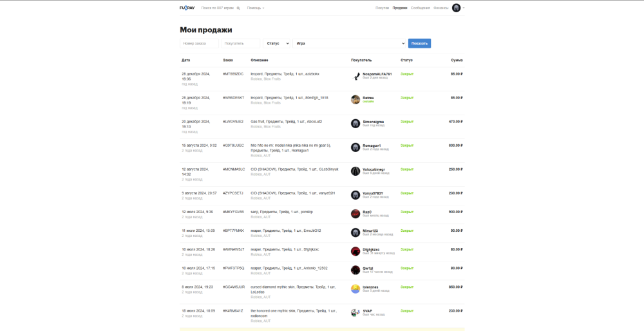
Task: Open Финансы in header
Action: tap(441, 8)
